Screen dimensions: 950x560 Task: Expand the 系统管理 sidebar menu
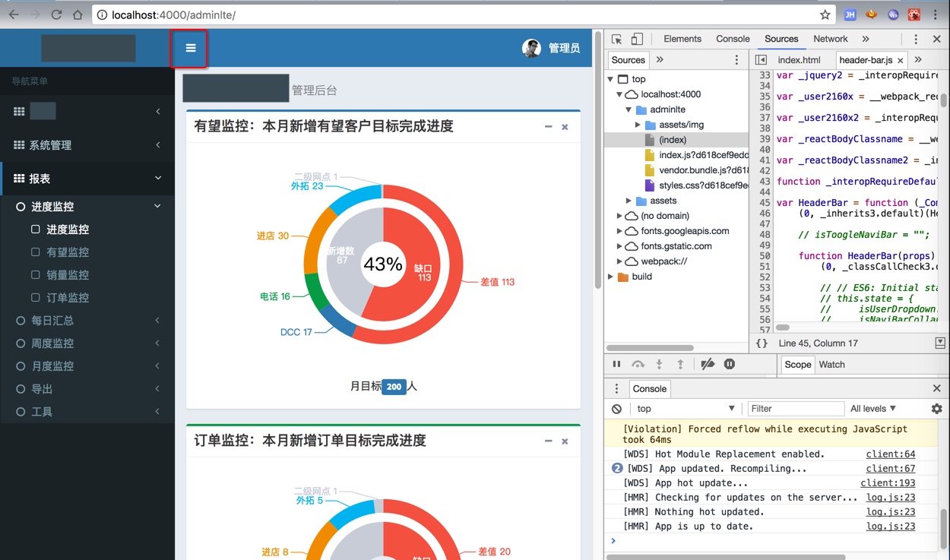point(87,145)
